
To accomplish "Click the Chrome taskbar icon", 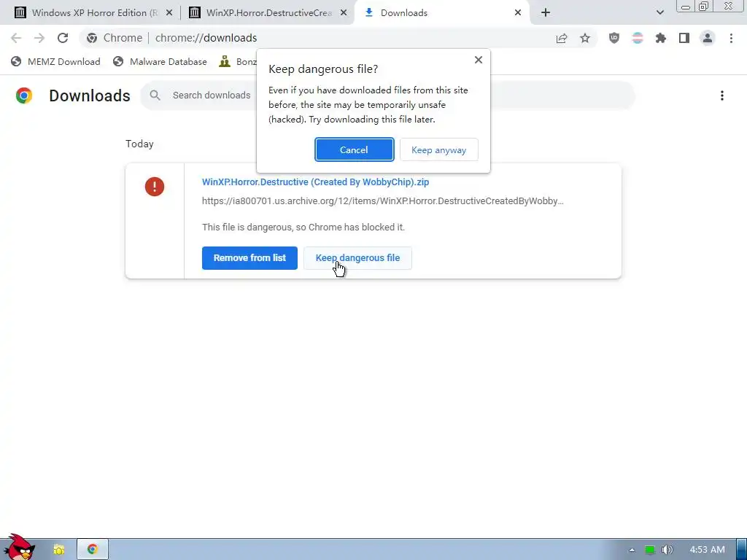I will click(x=93, y=550).
